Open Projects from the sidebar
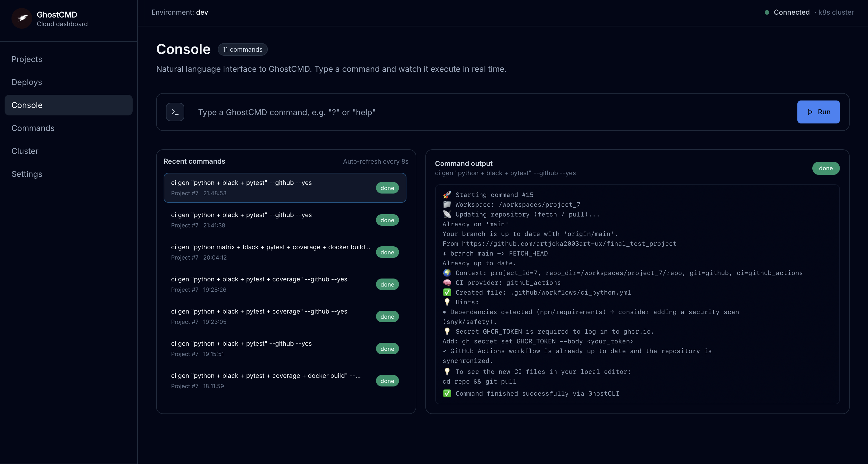The width and height of the screenshot is (868, 464). 27,59
